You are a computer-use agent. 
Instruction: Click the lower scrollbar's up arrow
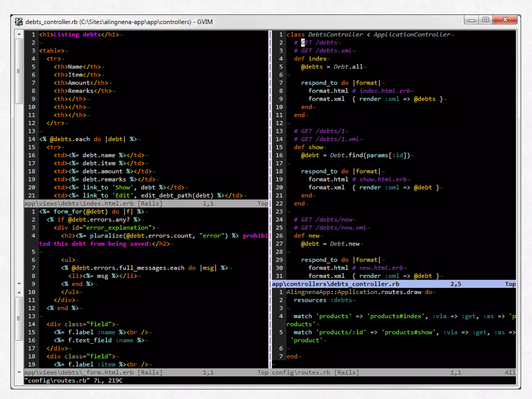coord(19,292)
